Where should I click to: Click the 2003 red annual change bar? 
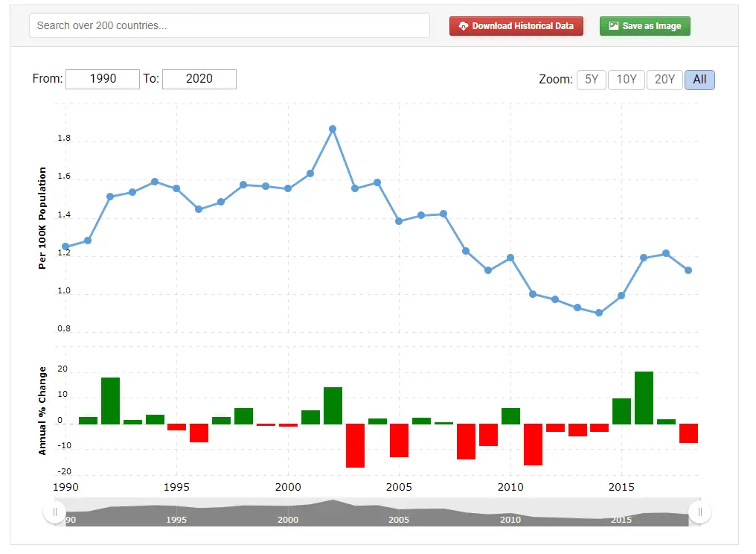(355, 445)
